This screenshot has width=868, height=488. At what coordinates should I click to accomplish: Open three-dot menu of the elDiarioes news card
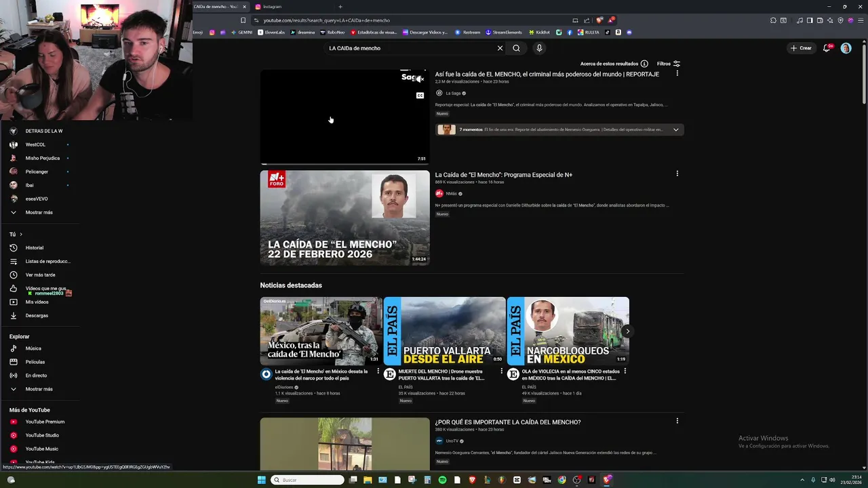point(378,371)
